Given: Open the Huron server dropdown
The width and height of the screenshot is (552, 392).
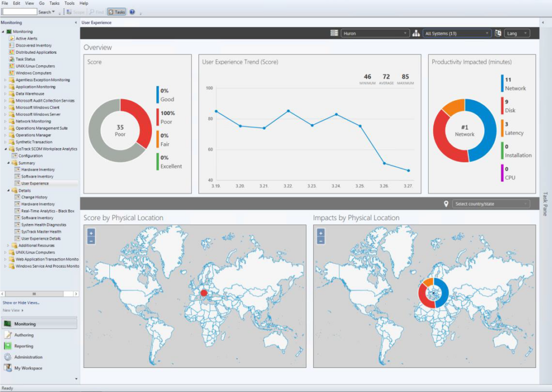Looking at the screenshot, I should point(375,33).
